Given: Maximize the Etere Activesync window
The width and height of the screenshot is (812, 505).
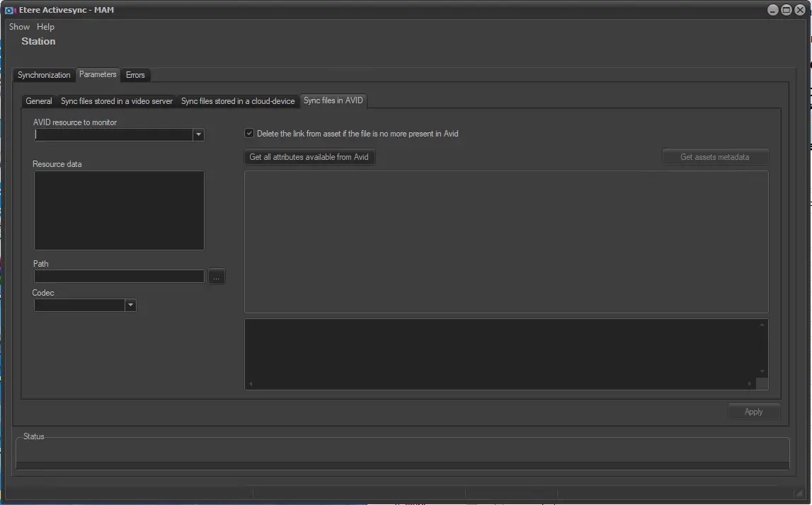Looking at the screenshot, I should tap(786, 10).
